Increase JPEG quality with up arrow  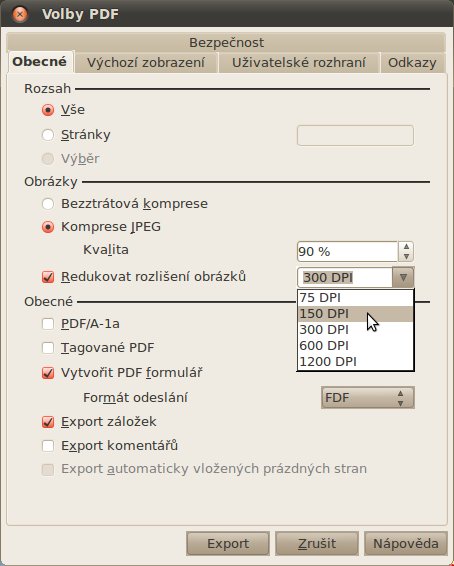pos(406,247)
